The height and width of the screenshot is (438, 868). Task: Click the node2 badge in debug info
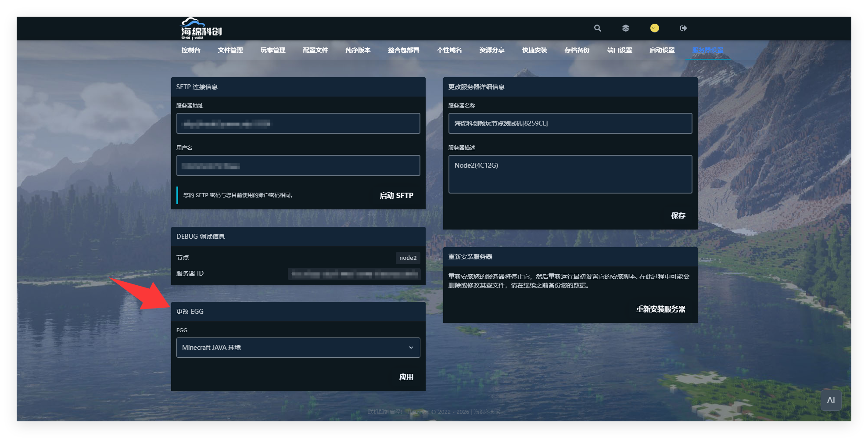[x=408, y=258]
